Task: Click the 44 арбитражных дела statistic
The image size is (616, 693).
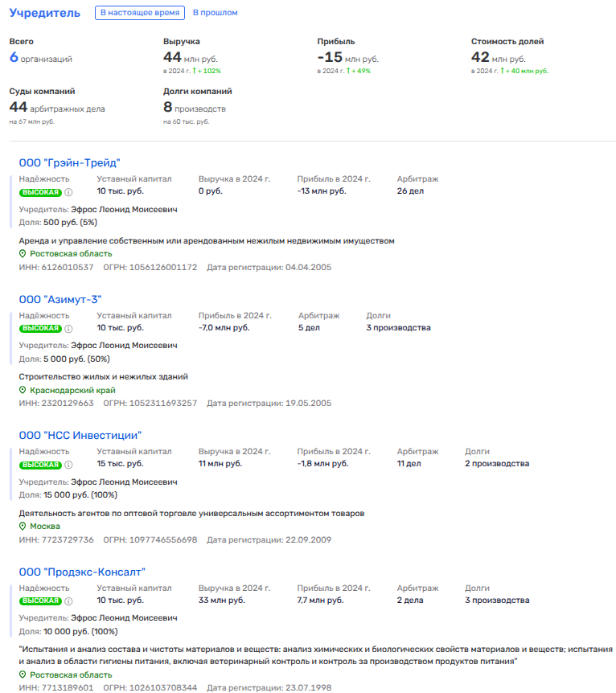Action: click(56, 108)
